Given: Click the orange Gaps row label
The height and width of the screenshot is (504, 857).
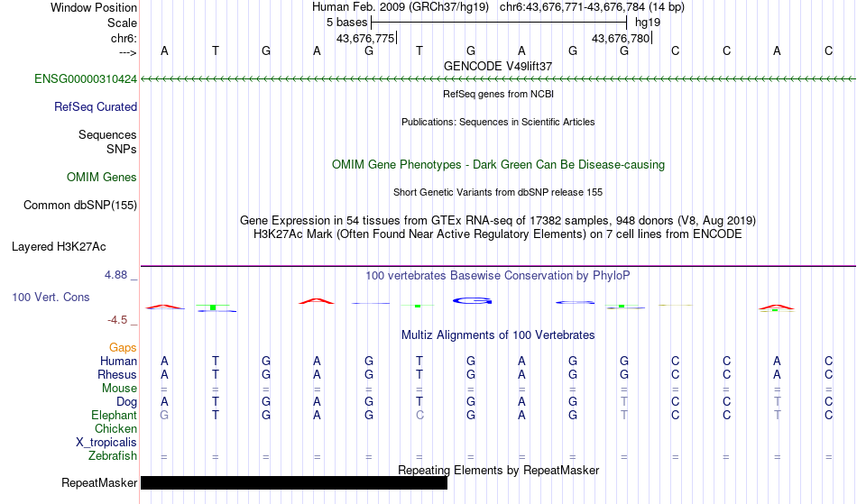Looking at the screenshot, I should [123, 348].
